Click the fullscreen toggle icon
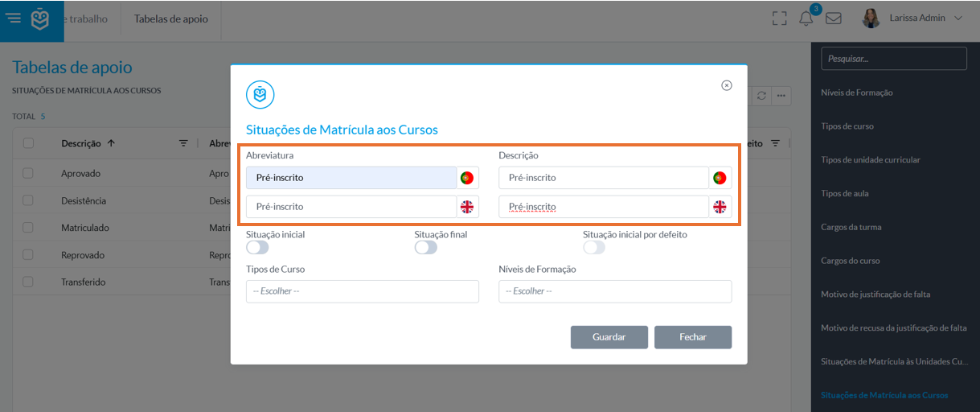Screen dimensions: 980x412 (x=779, y=18)
